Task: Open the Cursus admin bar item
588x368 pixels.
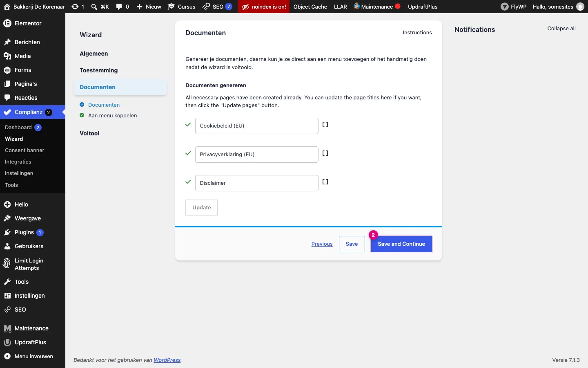Action: tap(181, 7)
